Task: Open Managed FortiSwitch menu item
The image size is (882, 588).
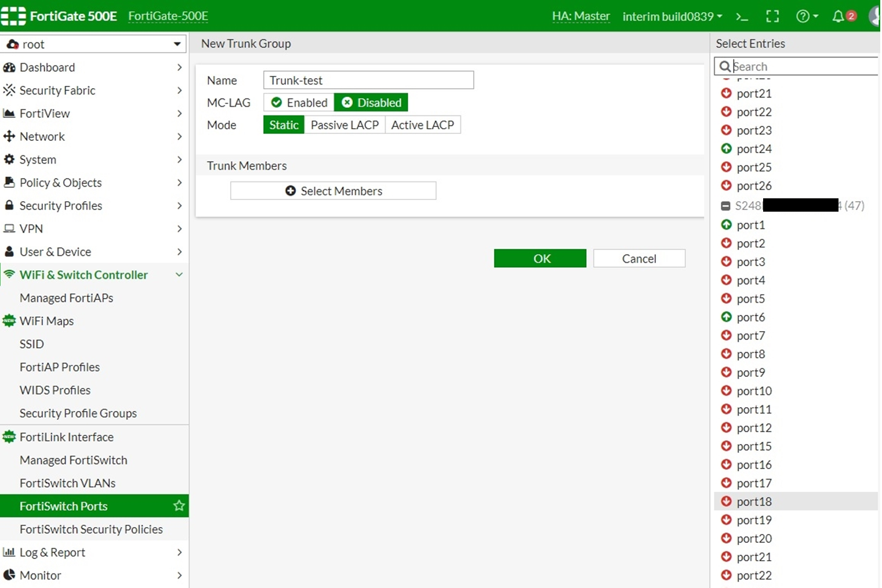Action: pyautogui.click(x=73, y=460)
